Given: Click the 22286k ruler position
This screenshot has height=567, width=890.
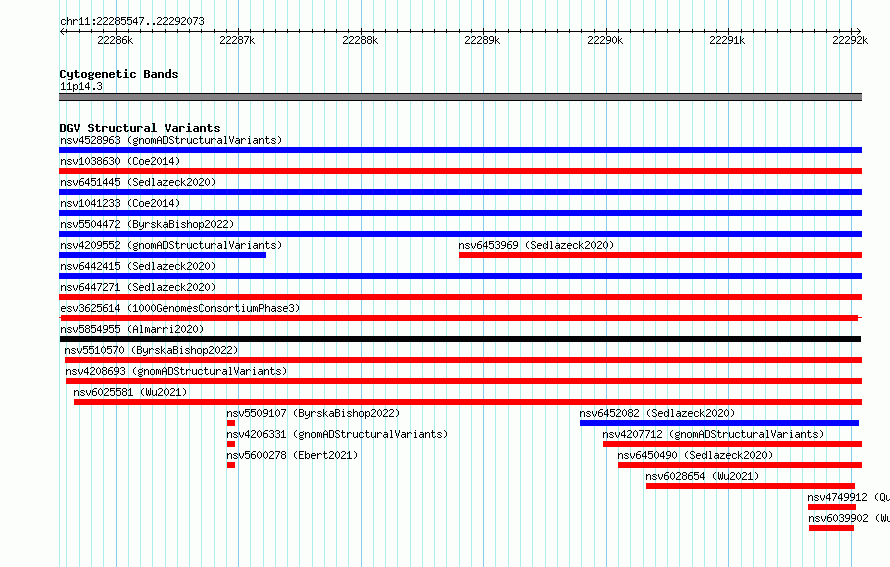Looking at the screenshot, I should click(115, 40).
